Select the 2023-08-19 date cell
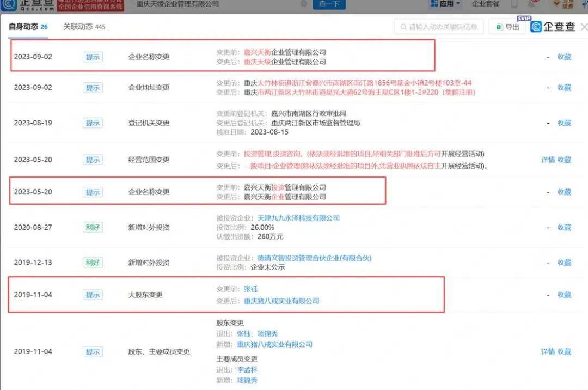The image size is (588, 390). pos(33,123)
